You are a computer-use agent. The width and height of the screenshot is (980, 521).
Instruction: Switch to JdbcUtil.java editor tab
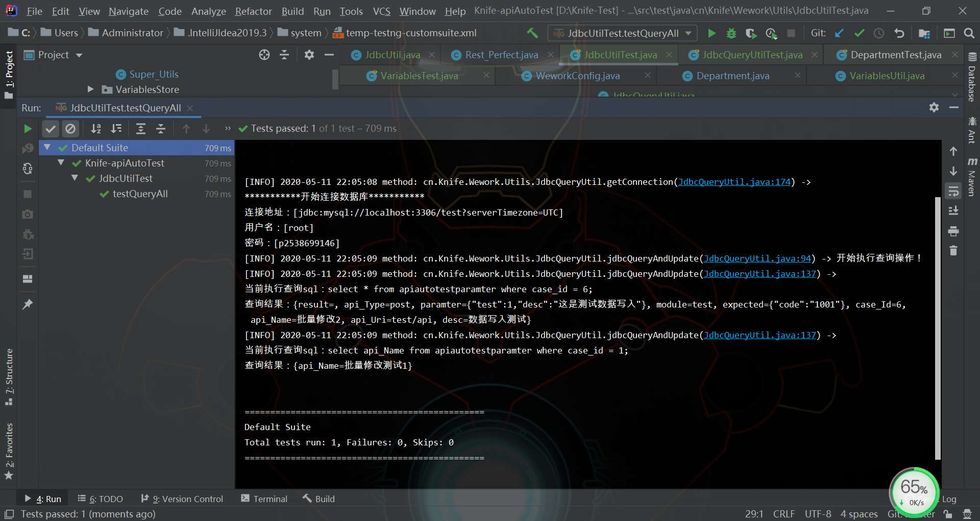coord(393,55)
